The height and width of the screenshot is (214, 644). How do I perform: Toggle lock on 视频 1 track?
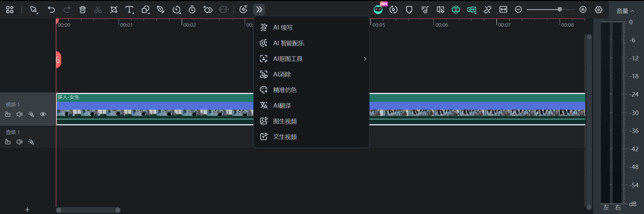point(8,114)
